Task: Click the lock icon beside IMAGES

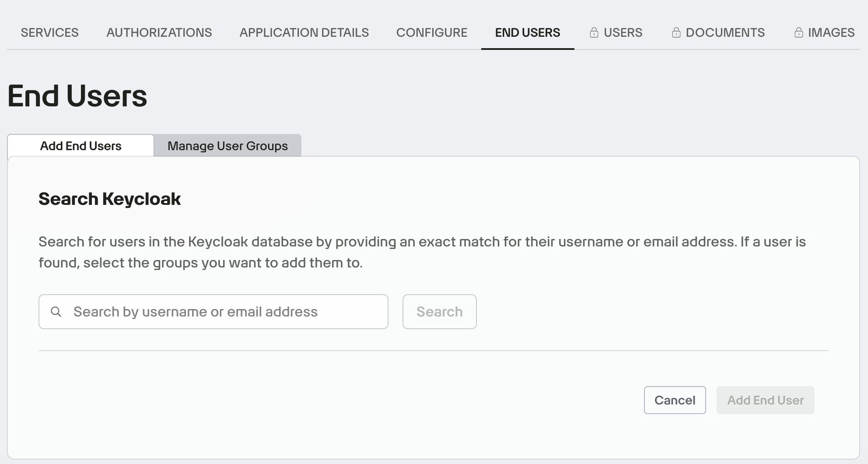Action: 798,33
